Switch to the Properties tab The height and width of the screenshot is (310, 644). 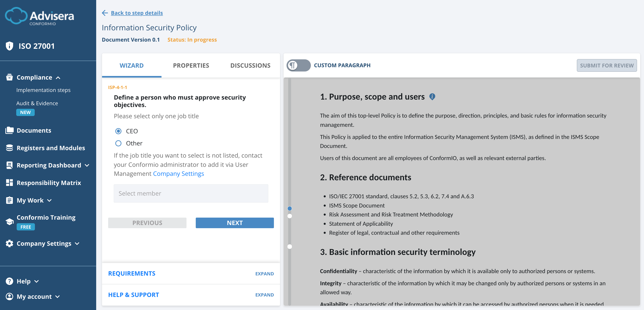(x=191, y=65)
